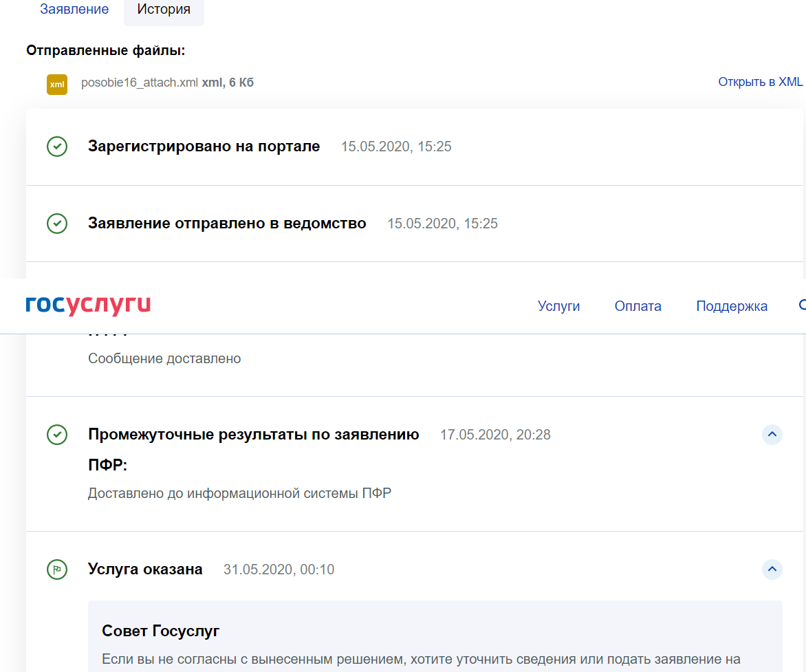Expand the Зарегистрировано на портале entry
Image resolution: width=806 pixels, height=672 pixels.
205,147
